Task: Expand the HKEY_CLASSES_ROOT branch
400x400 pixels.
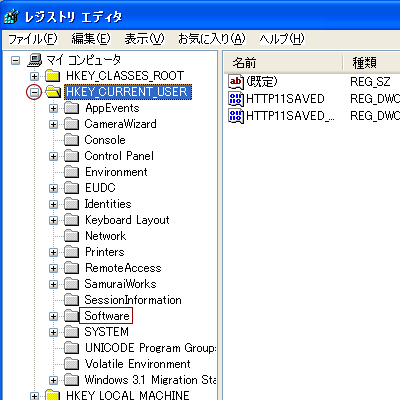Action: tap(34, 76)
